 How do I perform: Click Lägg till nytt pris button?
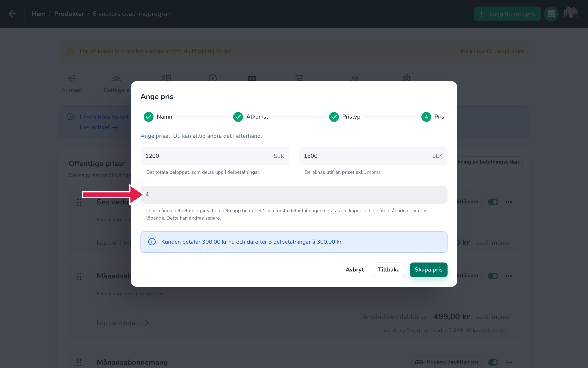point(507,14)
